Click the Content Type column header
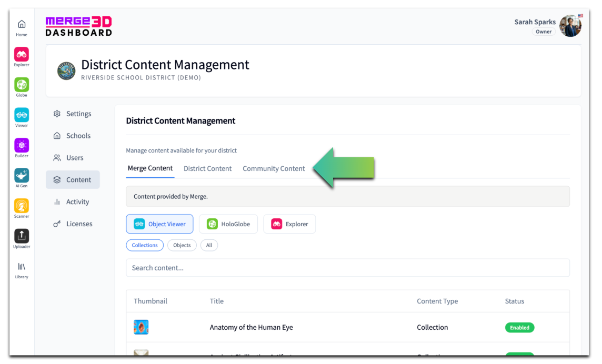The width and height of the screenshot is (602, 364). pos(437,301)
